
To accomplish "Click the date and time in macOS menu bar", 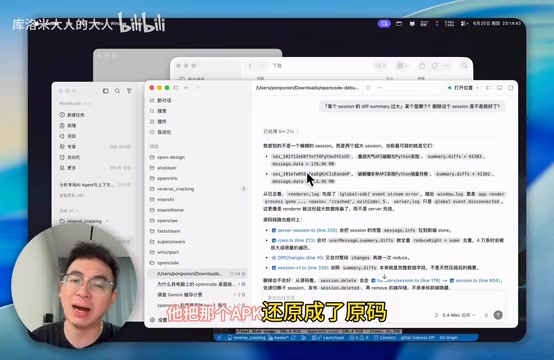I will click(497, 23).
